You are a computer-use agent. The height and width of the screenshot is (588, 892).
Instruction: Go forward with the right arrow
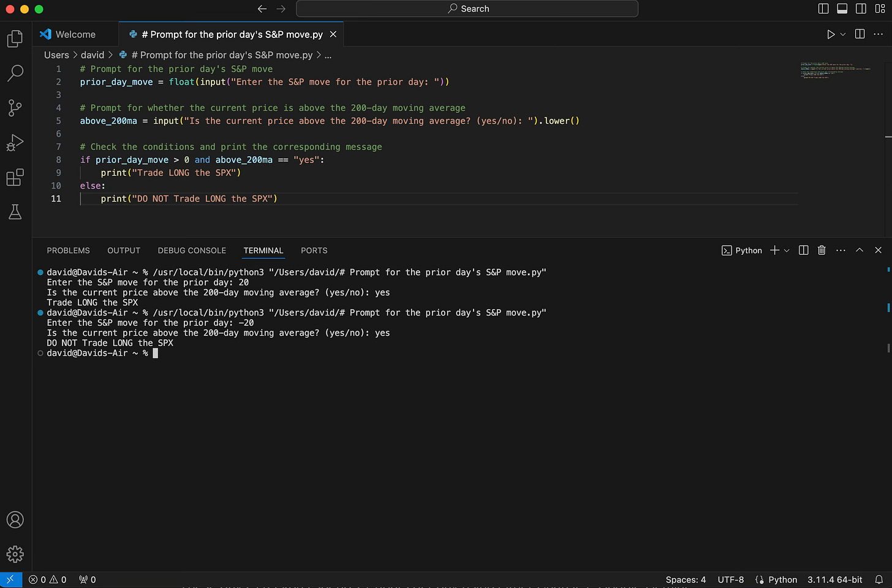tap(281, 9)
